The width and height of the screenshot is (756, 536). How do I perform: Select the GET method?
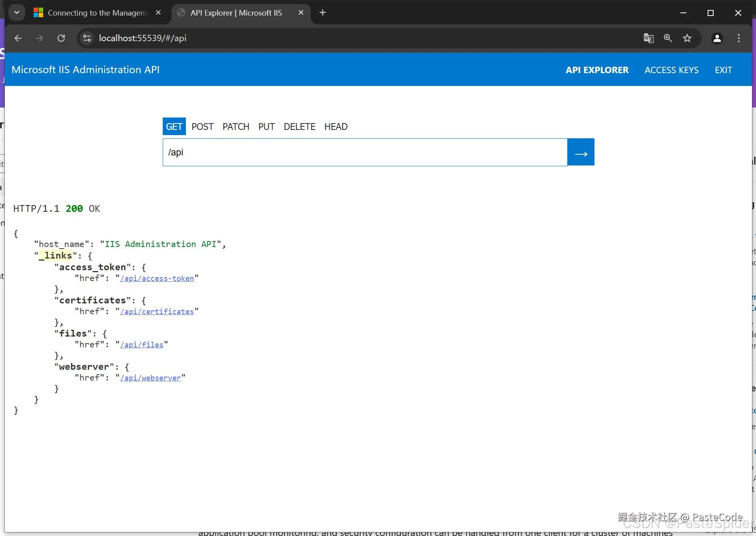(174, 127)
